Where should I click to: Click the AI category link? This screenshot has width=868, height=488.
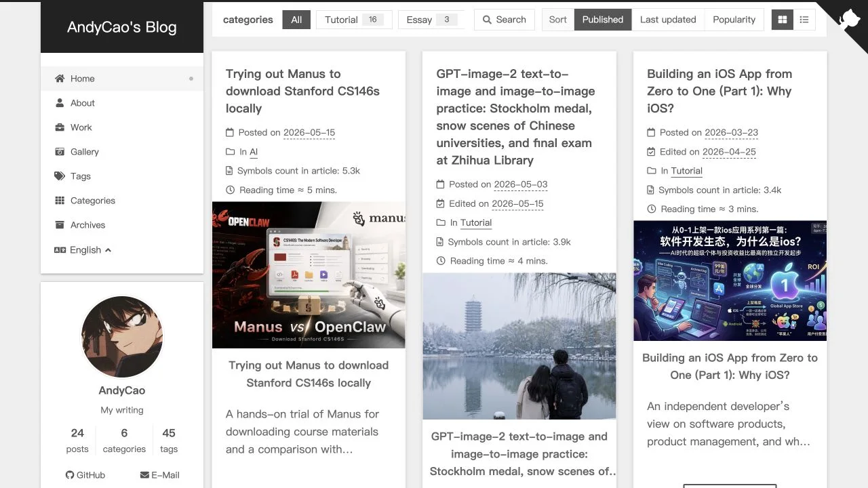pos(254,152)
